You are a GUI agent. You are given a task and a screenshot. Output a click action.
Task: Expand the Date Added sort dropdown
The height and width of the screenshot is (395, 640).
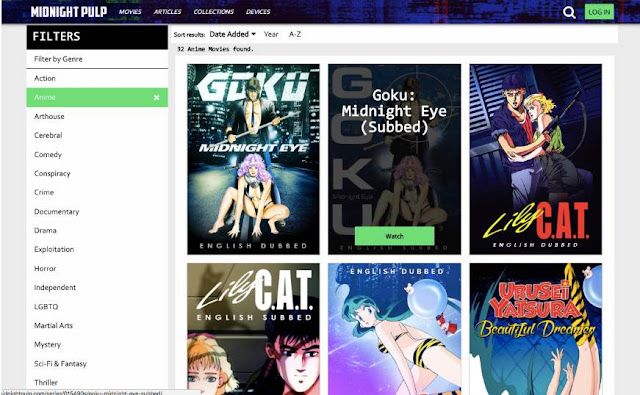(233, 34)
